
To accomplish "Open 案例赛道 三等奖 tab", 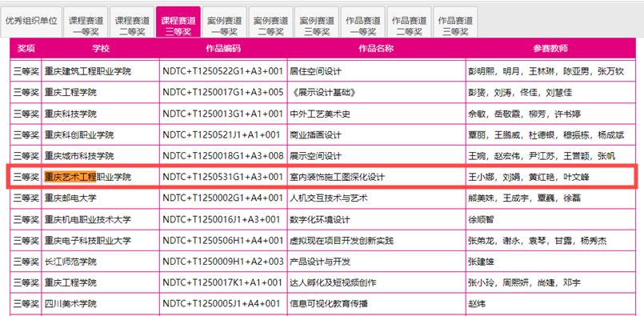I will [317, 22].
